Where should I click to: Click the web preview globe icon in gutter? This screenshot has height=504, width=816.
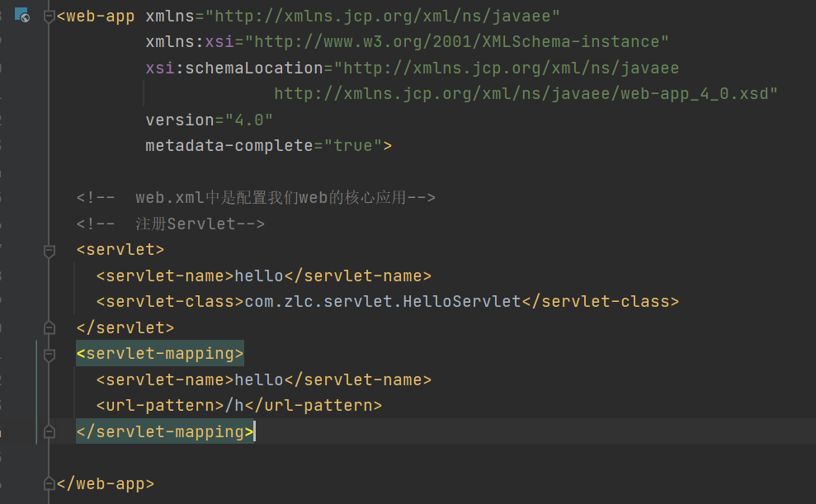pyautogui.click(x=21, y=13)
